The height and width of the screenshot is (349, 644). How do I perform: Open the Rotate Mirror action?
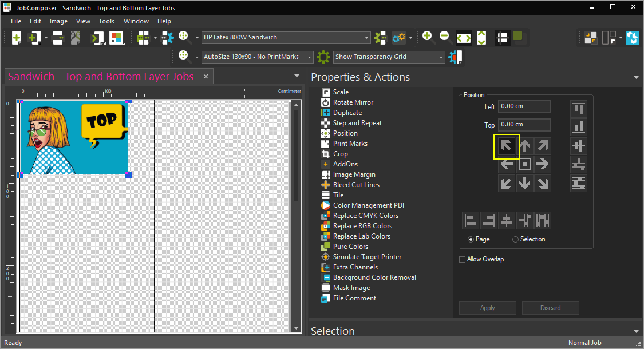tap(353, 102)
